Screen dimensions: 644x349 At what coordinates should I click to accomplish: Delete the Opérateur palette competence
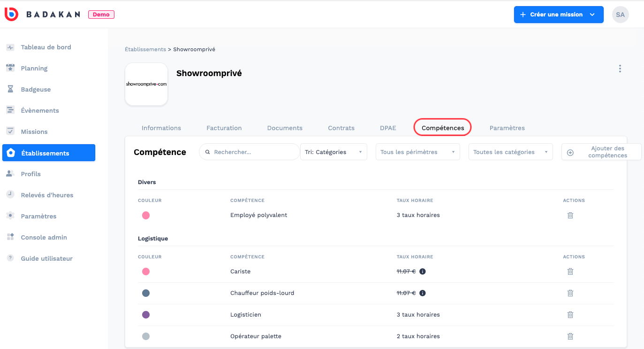pos(570,336)
